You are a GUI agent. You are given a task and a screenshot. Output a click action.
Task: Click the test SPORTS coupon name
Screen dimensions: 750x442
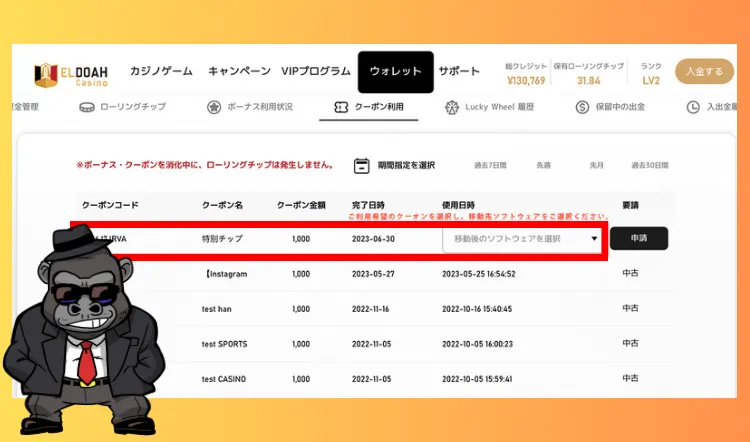225,344
